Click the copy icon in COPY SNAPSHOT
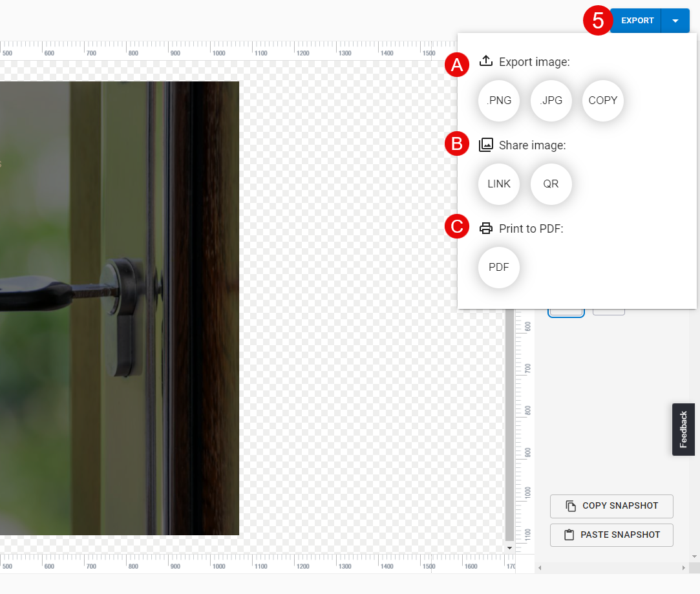This screenshot has height=594, width=700. pyautogui.click(x=571, y=506)
